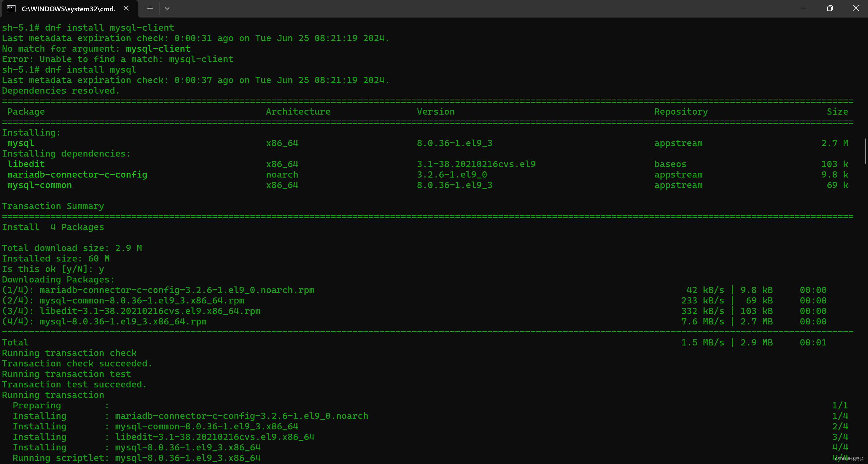Click the mysql package name in Installing section
868x464 pixels.
click(20, 143)
